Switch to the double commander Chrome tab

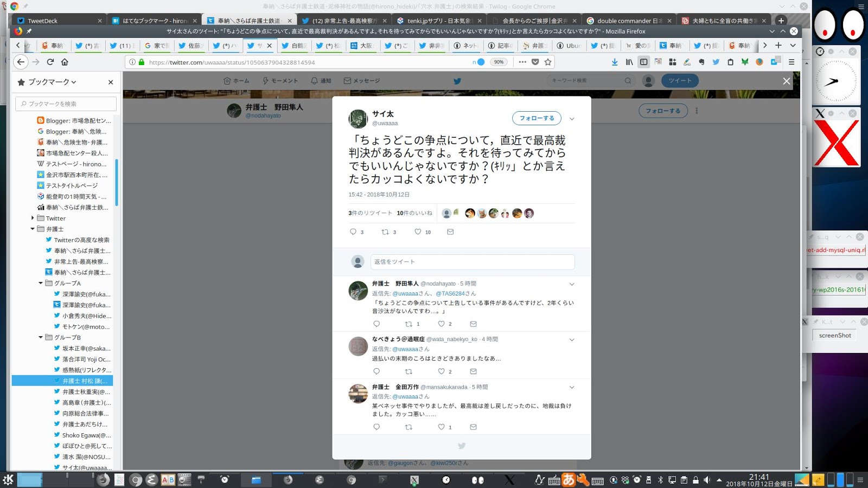tap(629, 21)
